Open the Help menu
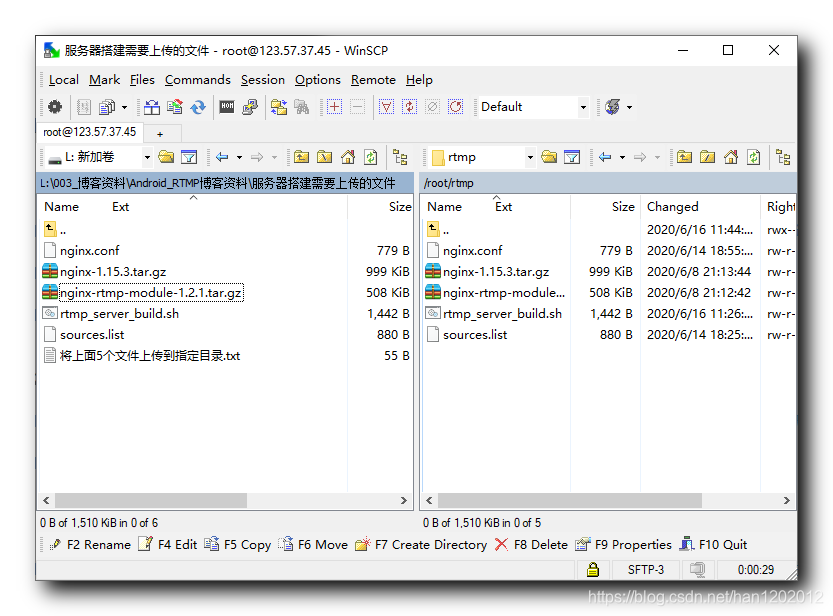Screen dimensions: 833x616 419,80
